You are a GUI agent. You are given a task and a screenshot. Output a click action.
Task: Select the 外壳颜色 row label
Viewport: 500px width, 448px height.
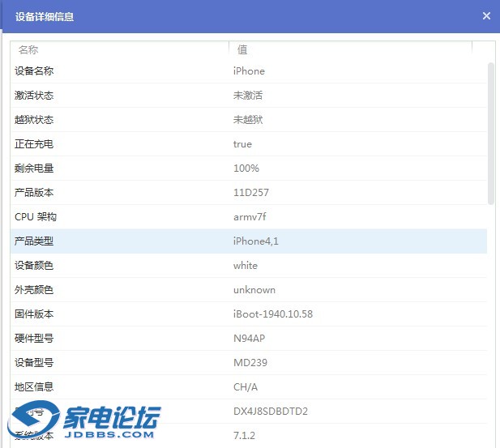click(34, 289)
